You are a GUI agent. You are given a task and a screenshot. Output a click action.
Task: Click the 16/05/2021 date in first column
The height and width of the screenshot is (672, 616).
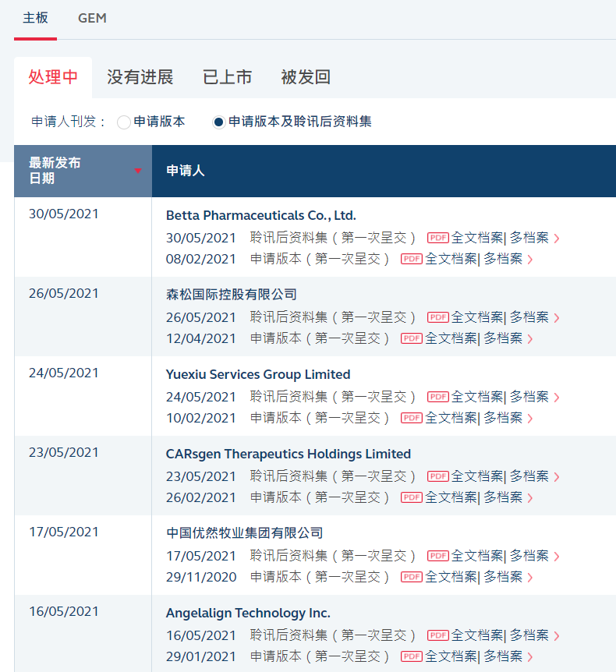[x=63, y=611]
